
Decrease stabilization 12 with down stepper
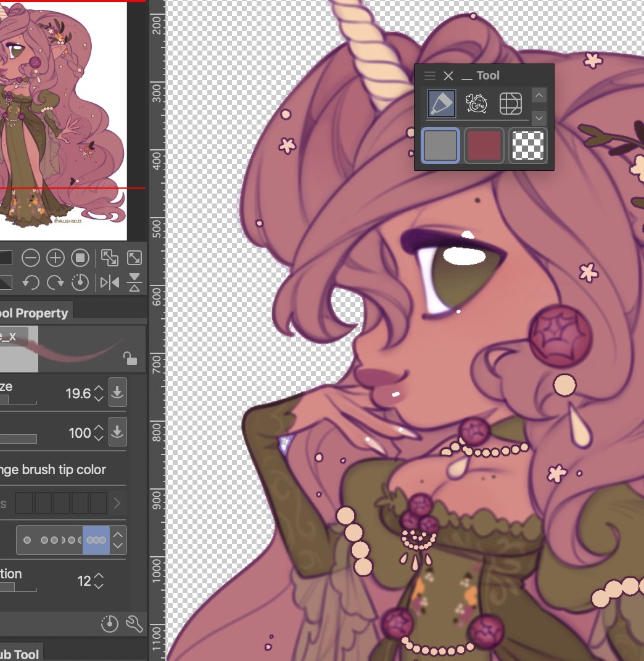(x=99, y=586)
